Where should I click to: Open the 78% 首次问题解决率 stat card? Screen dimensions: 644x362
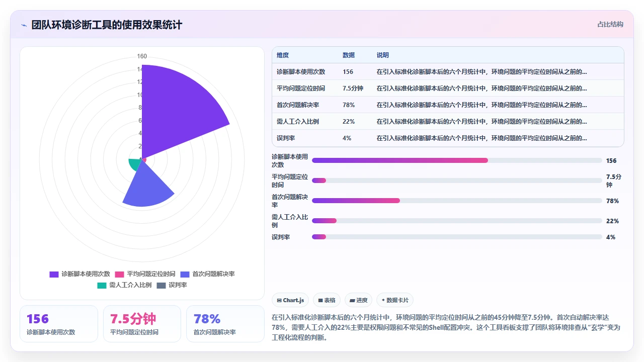(225, 324)
